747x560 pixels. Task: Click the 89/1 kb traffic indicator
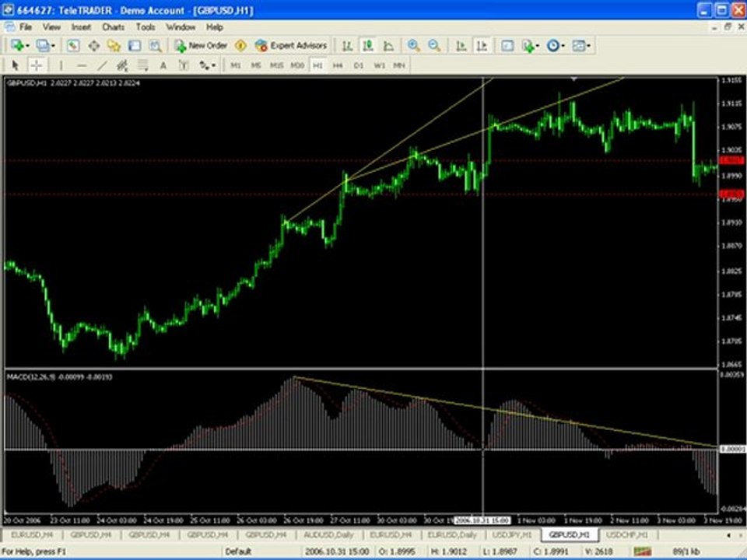686,551
